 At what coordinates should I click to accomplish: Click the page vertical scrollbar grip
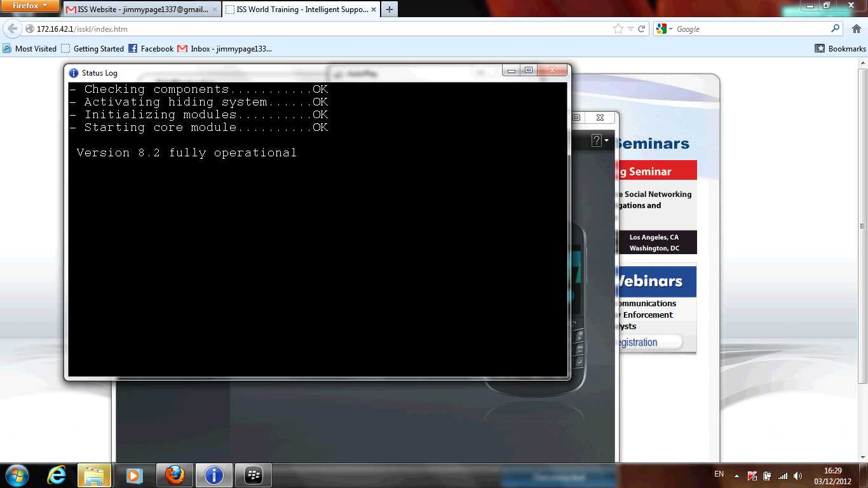(862, 226)
